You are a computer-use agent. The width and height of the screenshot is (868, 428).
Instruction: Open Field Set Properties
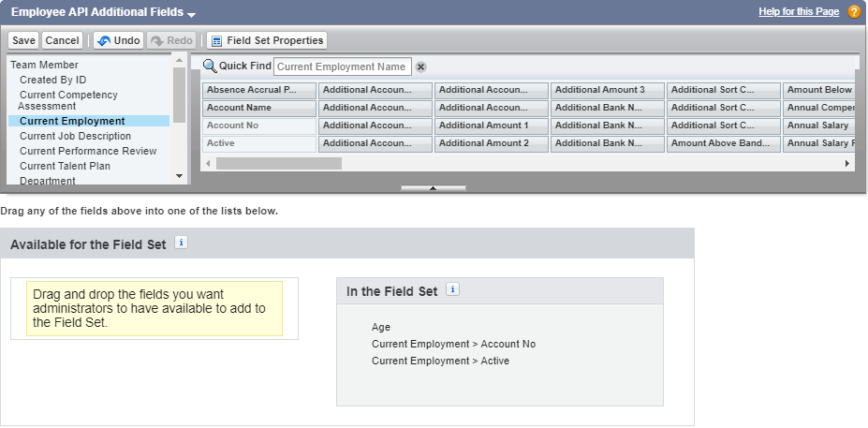click(x=268, y=40)
